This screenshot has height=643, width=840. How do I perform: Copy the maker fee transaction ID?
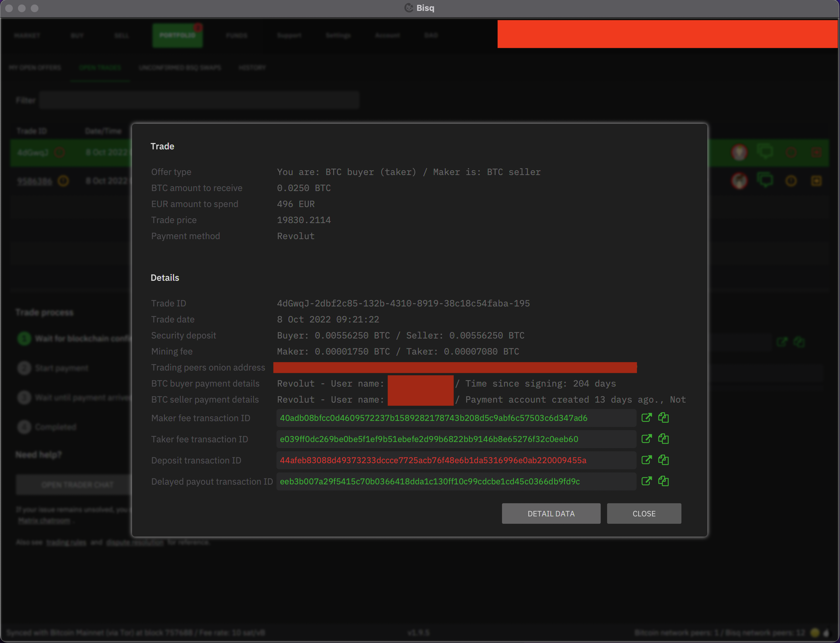pos(664,418)
